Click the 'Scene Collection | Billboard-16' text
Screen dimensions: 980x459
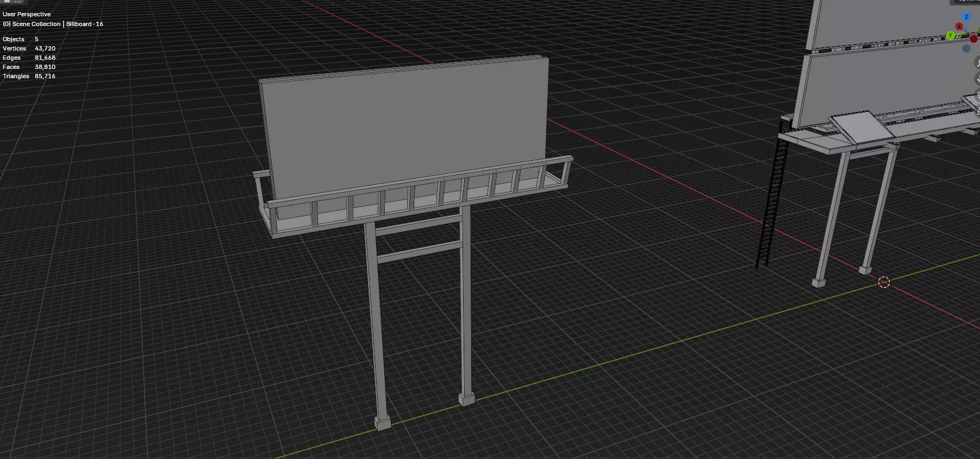(58, 24)
